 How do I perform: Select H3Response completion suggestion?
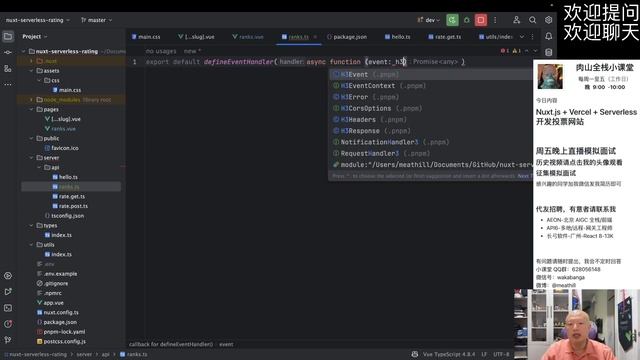(431, 131)
